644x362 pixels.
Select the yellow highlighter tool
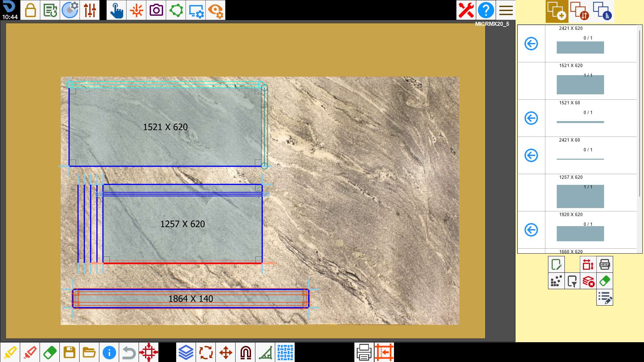tap(10, 352)
